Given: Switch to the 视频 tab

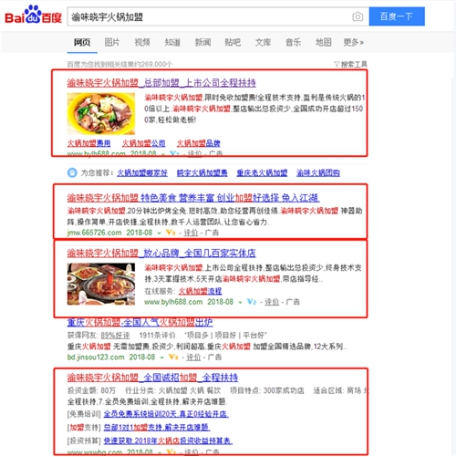Looking at the screenshot, I should [142, 42].
